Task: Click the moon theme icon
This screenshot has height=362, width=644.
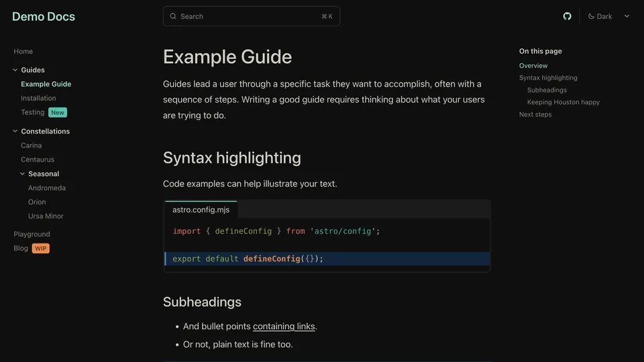Action: click(x=592, y=16)
